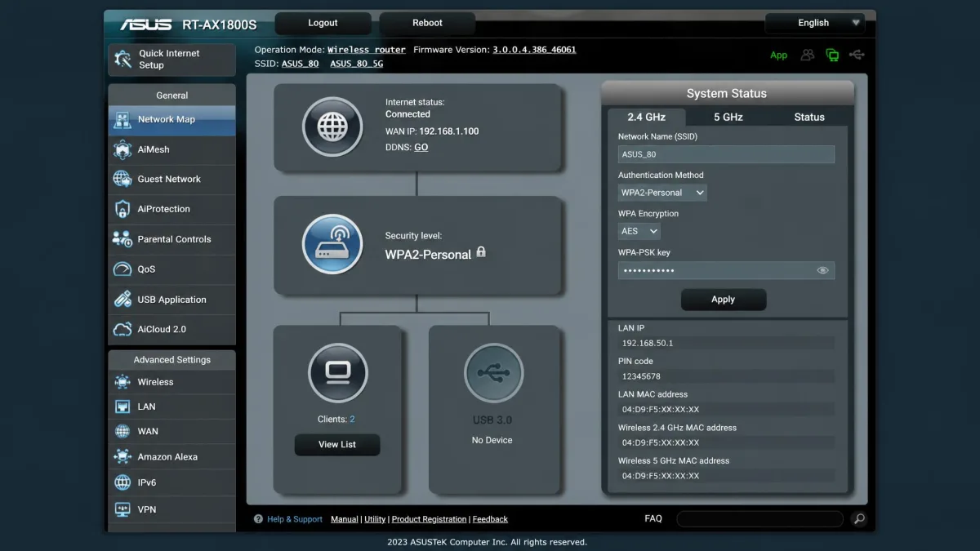Click the Wireless 2.4 GHz MAC address value
980x551 pixels.
[661, 442]
